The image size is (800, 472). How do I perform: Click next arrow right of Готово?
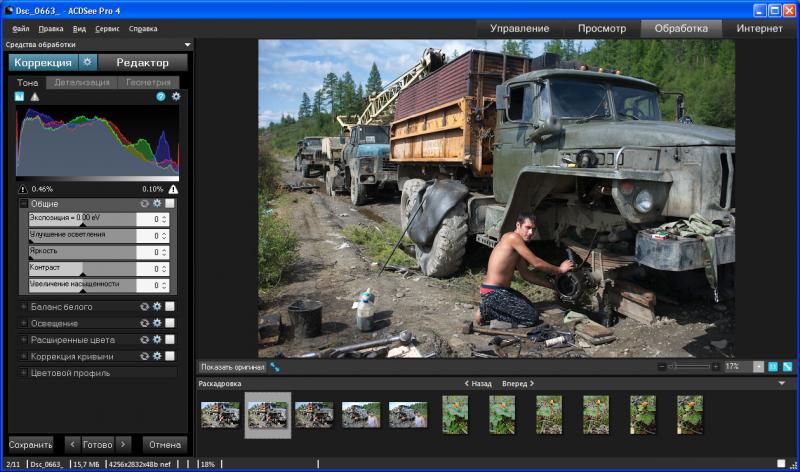[123, 444]
